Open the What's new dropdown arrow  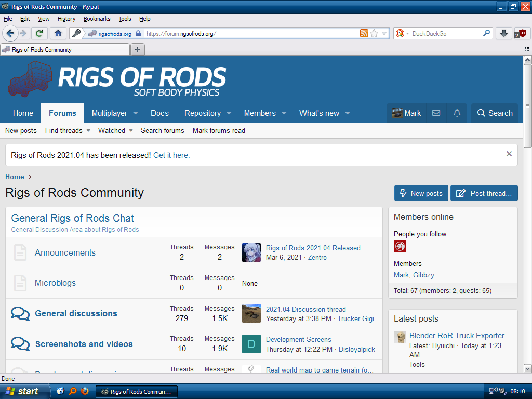coord(348,113)
